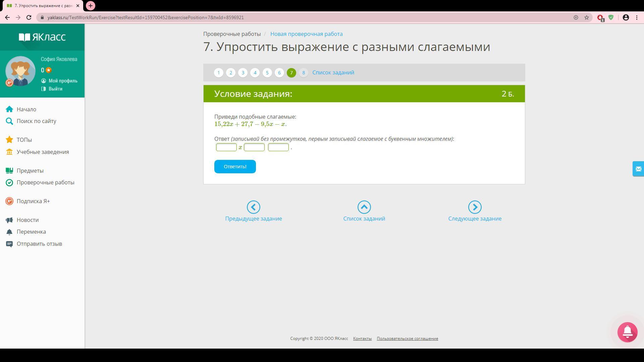Open Новая проверочная работа breadcrumb link

[306, 34]
